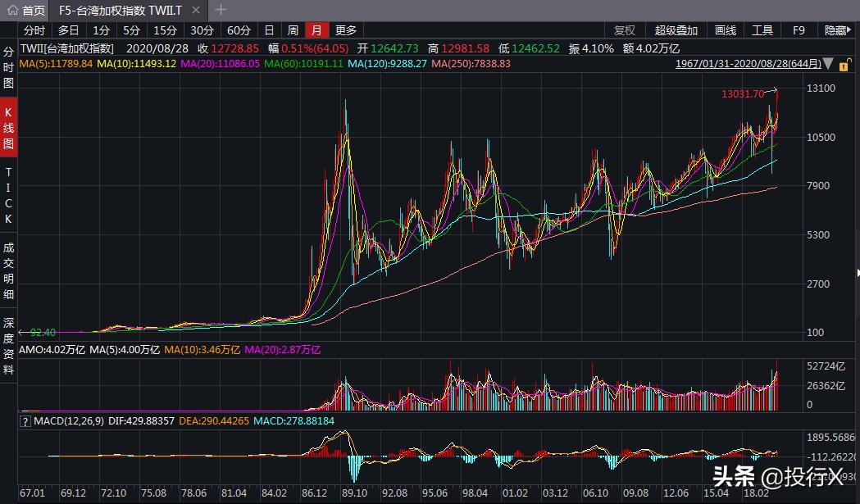Click the 89.10 date on time axis
The width and height of the screenshot is (860, 504).
tap(354, 493)
